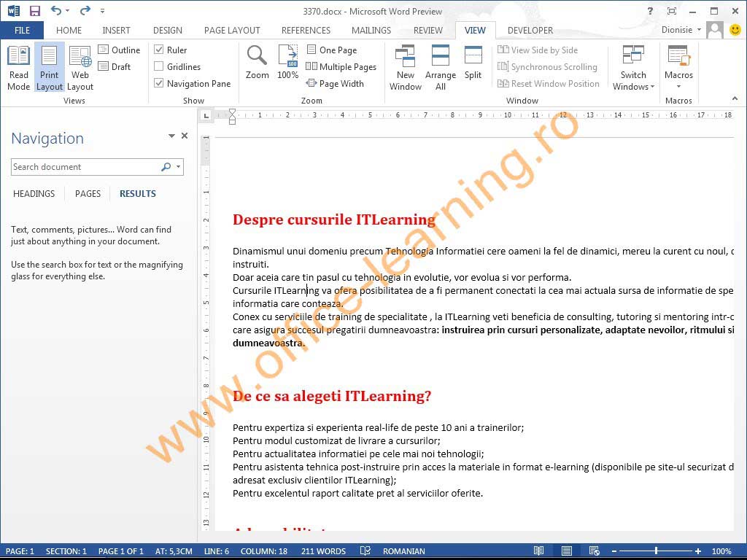This screenshot has width=747, height=560.
Task: Open the INSERT tab
Action: 116,30
